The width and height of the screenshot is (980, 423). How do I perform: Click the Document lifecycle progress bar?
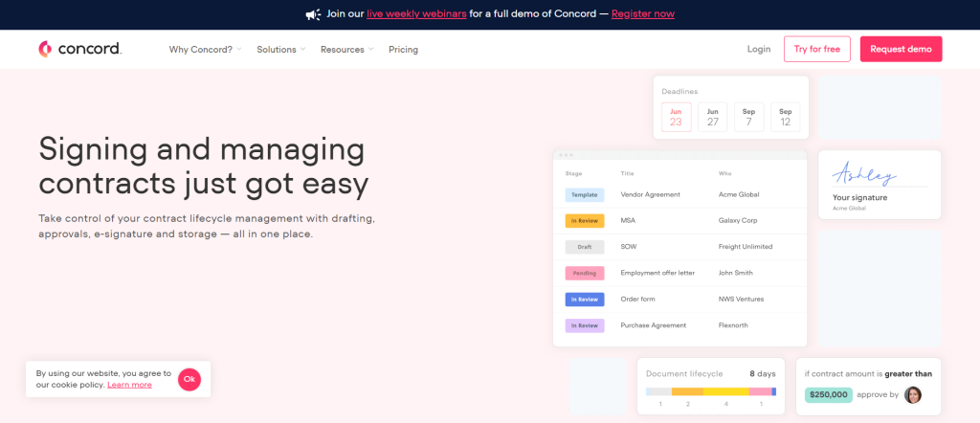(x=711, y=391)
